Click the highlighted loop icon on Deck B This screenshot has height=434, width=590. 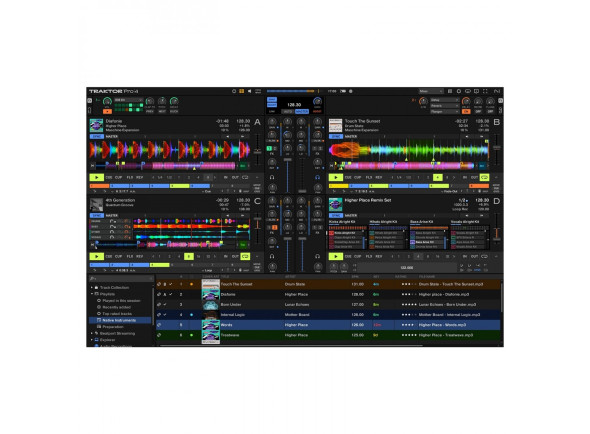coord(484,177)
